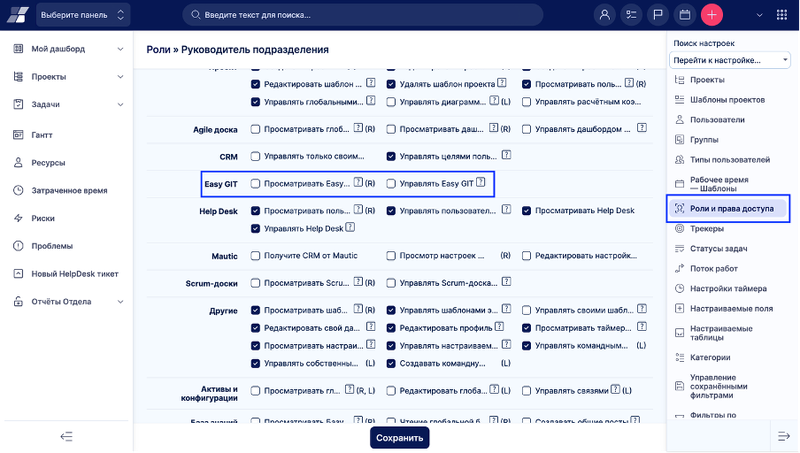Click the search text field
The width and height of the screenshot is (800, 453).
pos(363,15)
